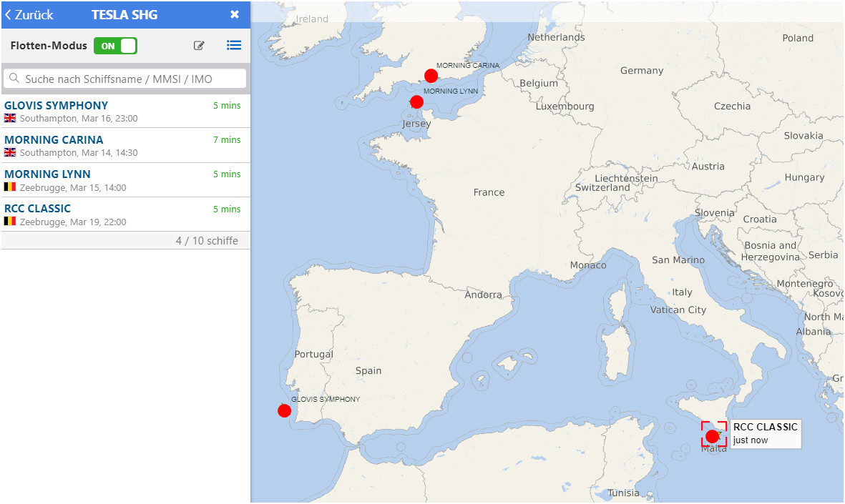
Task: Click the UK flag beside GLOVIS SYMPHONY
Action: 10,118
